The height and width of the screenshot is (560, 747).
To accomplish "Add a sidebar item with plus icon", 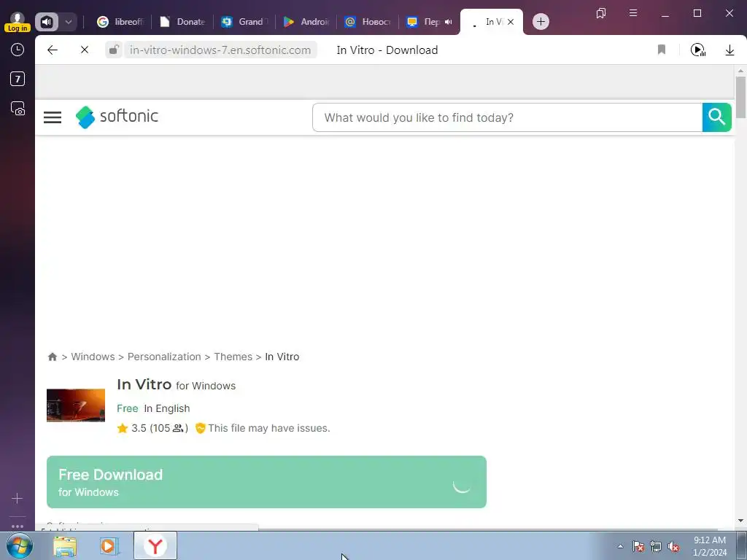I will [18, 498].
